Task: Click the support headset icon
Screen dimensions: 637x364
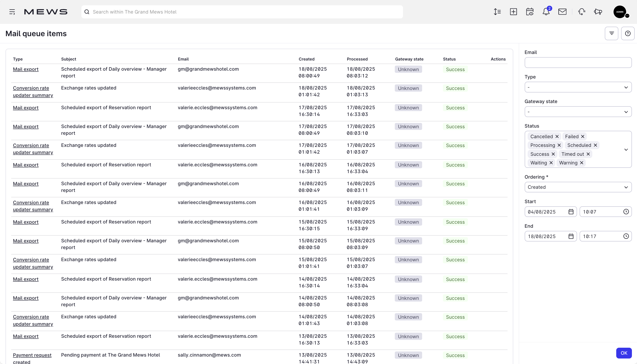Action: pyautogui.click(x=582, y=12)
